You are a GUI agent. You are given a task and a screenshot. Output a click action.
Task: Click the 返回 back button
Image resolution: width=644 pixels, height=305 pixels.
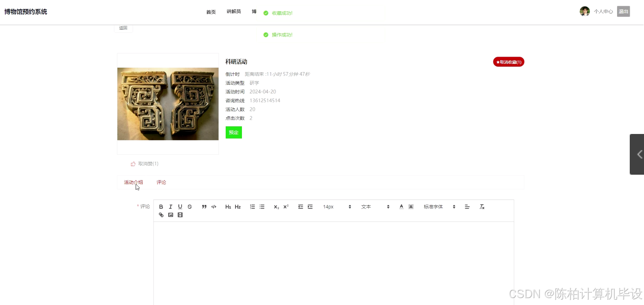tap(123, 28)
